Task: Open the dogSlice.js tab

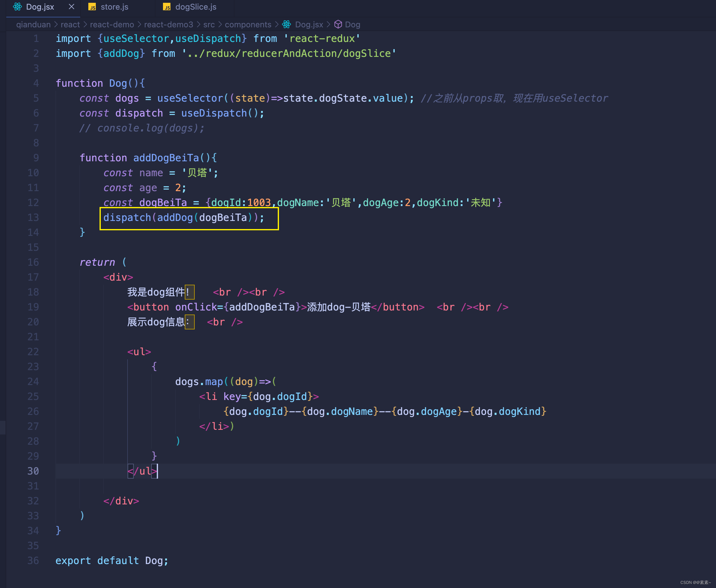Action: [196, 7]
